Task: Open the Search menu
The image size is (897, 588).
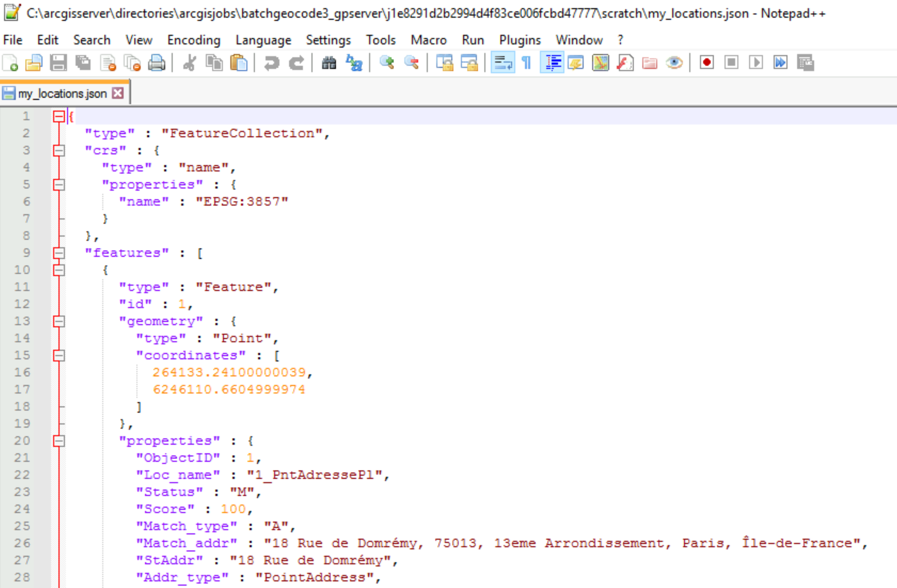Action: click(92, 40)
